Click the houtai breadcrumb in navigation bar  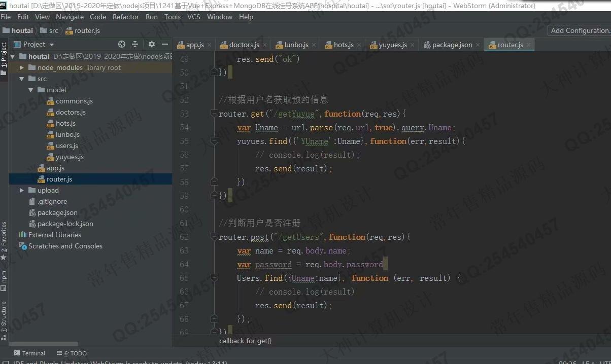[18, 30]
